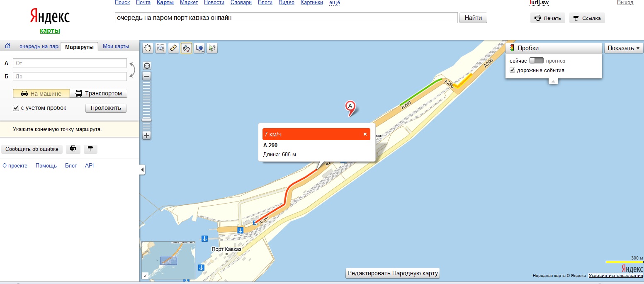Viewport: 644px width, 284px height.
Task: Open the Показать dropdown
Action: (623, 48)
